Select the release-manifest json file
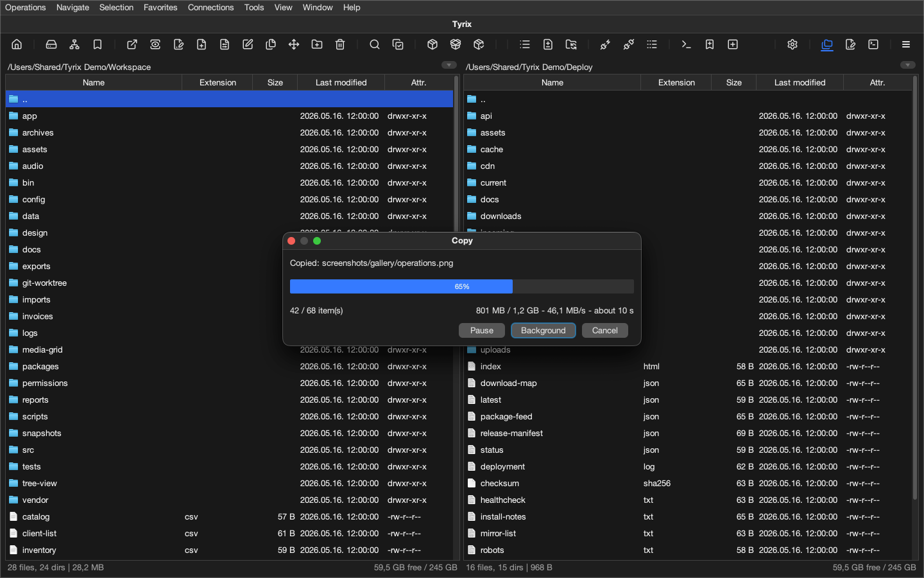 pos(688,433)
